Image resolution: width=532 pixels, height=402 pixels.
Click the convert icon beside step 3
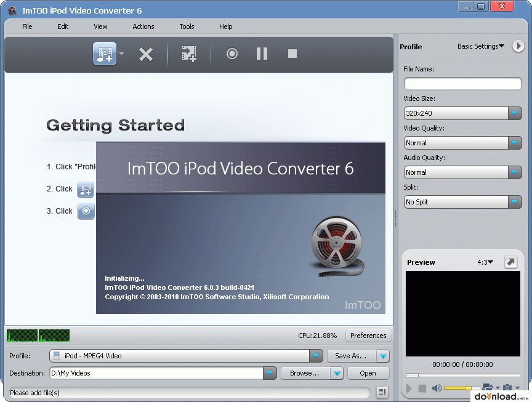[x=86, y=211]
